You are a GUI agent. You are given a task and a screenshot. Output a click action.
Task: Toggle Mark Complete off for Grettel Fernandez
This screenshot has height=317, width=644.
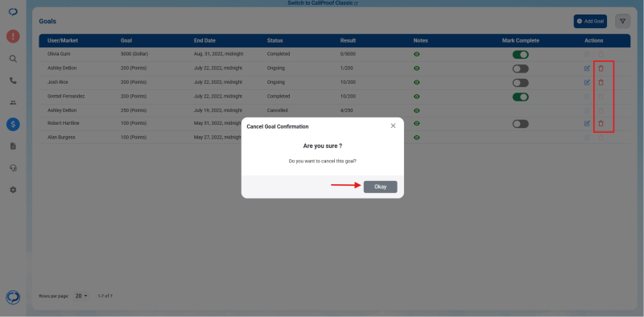click(x=520, y=97)
